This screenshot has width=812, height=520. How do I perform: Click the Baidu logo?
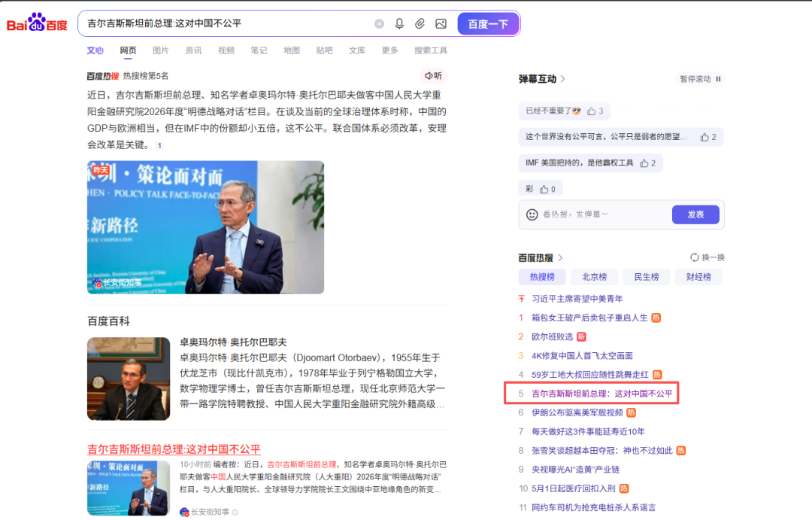click(x=37, y=24)
